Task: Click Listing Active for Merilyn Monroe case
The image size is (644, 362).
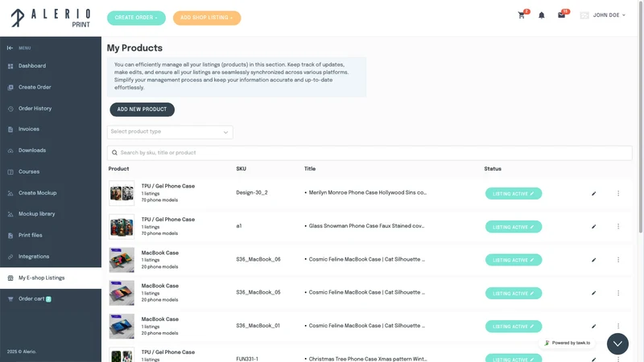Action: click(x=514, y=193)
